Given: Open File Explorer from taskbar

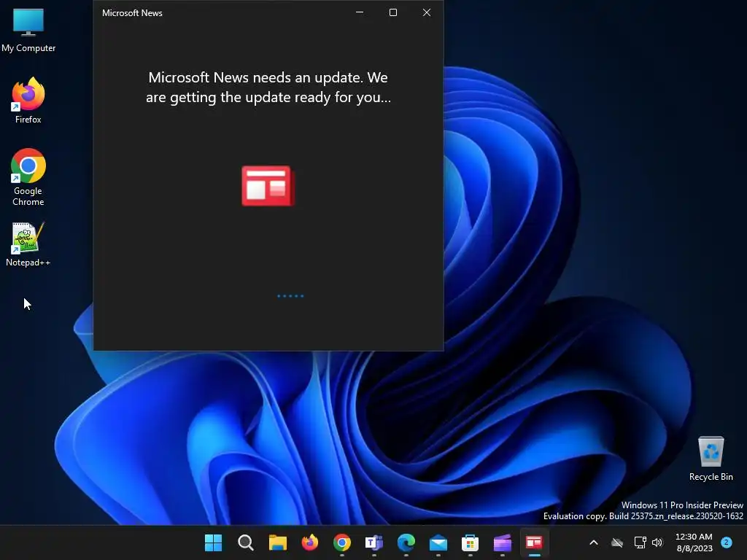Looking at the screenshot, I should point(278,542).
